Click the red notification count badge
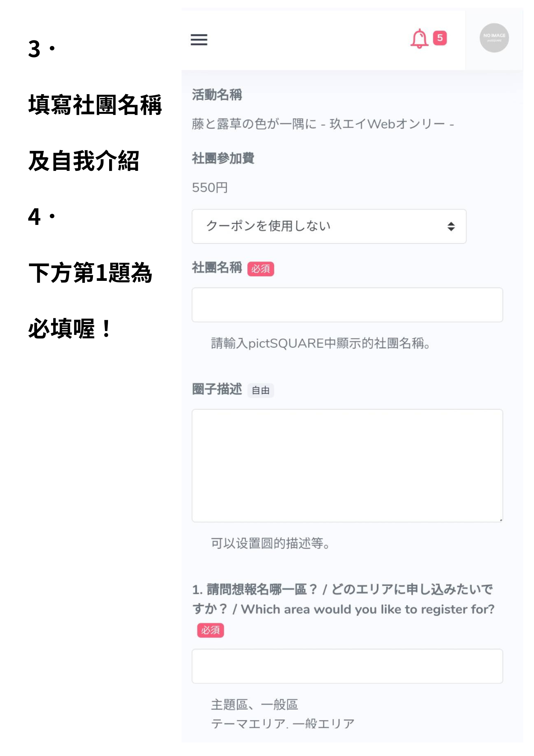Viewport: 534px width, 756px height. 440,38
